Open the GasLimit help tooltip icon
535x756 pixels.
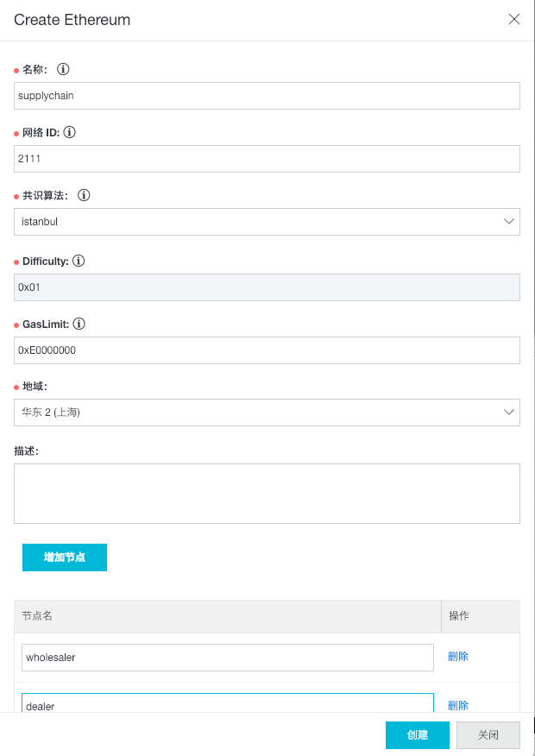[x=79, y=324]
